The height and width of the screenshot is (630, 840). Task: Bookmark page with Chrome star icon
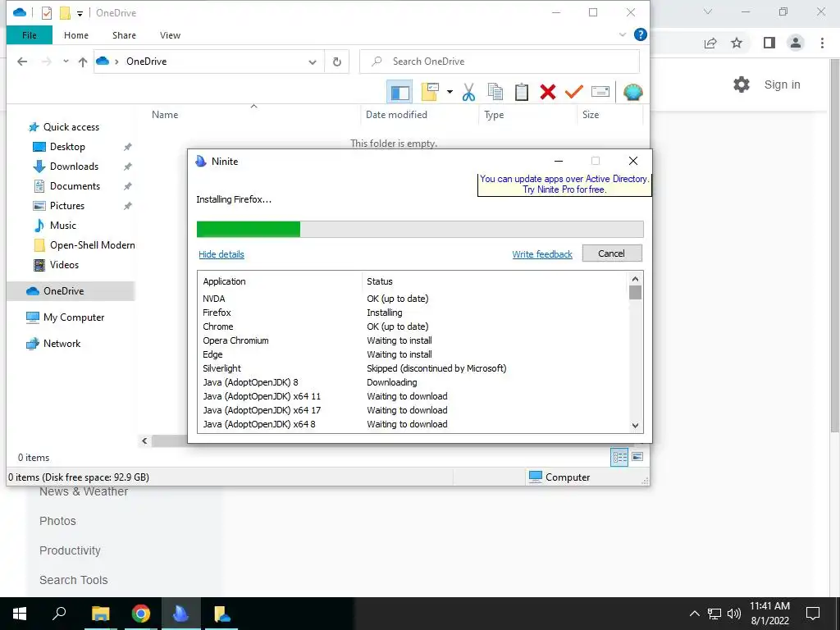pos(737,43)
